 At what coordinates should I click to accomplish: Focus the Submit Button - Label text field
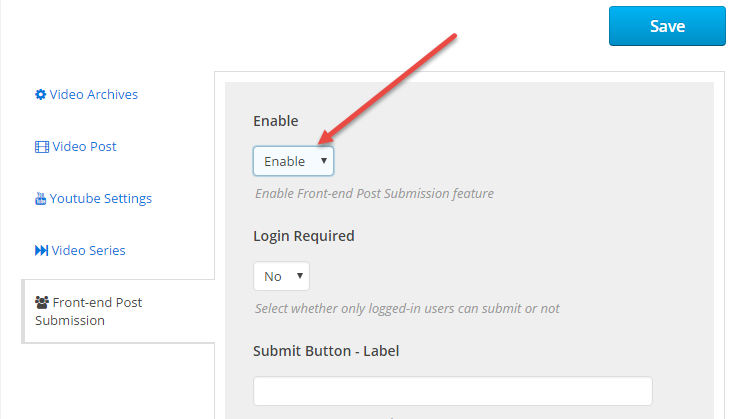pos(453,391)
